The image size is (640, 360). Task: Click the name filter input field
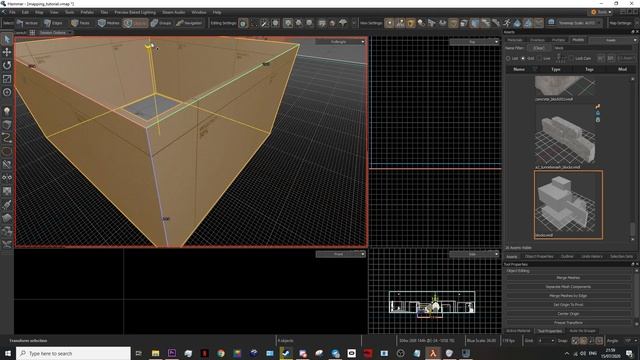pos(593,48)
